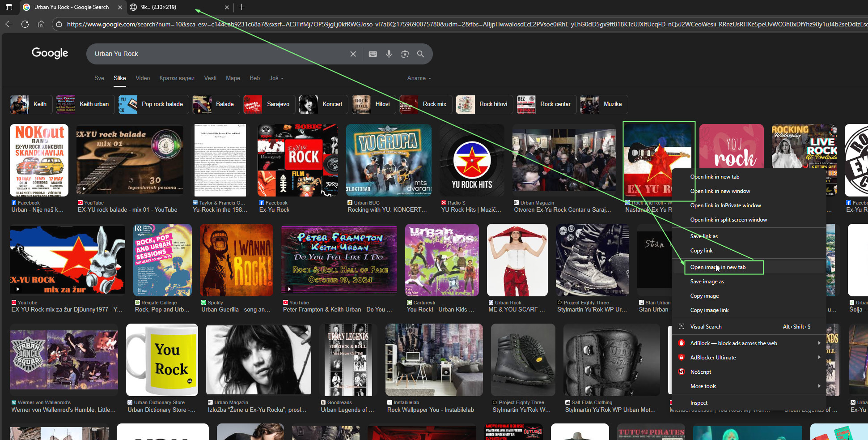Open a new browser tab with plus button
This screenshot has height=440, width=868.
click(241, 7)
